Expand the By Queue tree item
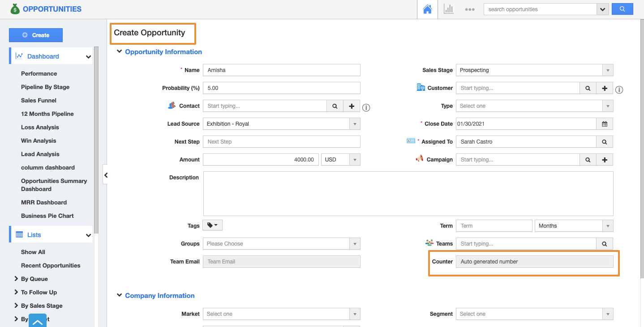The height and width of the screenshot is (327, 644). (16, 279)
